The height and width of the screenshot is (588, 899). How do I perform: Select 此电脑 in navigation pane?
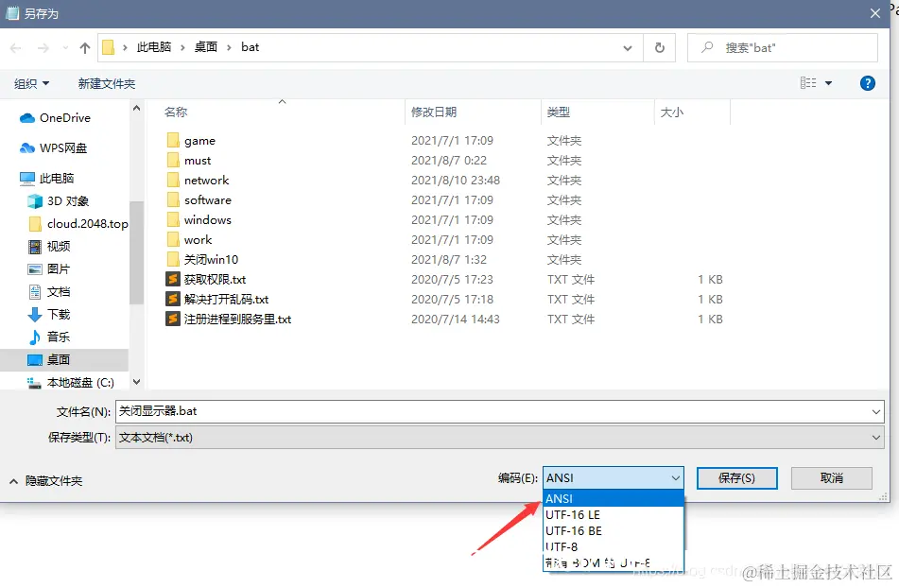(46, 179)
